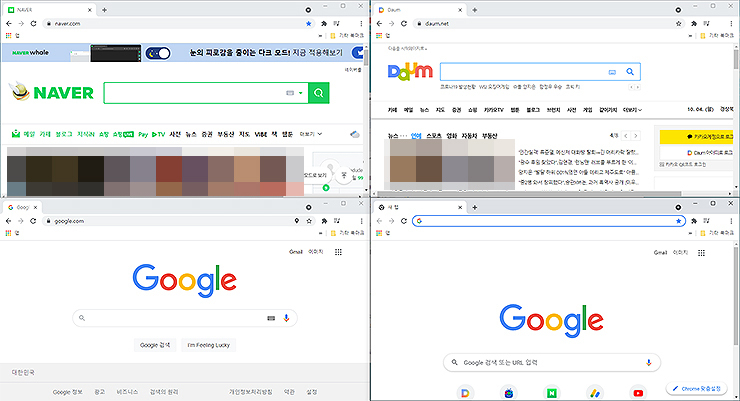Reload the google.com page
Screen dimensions: 740x401
click(x=33, y=221)
